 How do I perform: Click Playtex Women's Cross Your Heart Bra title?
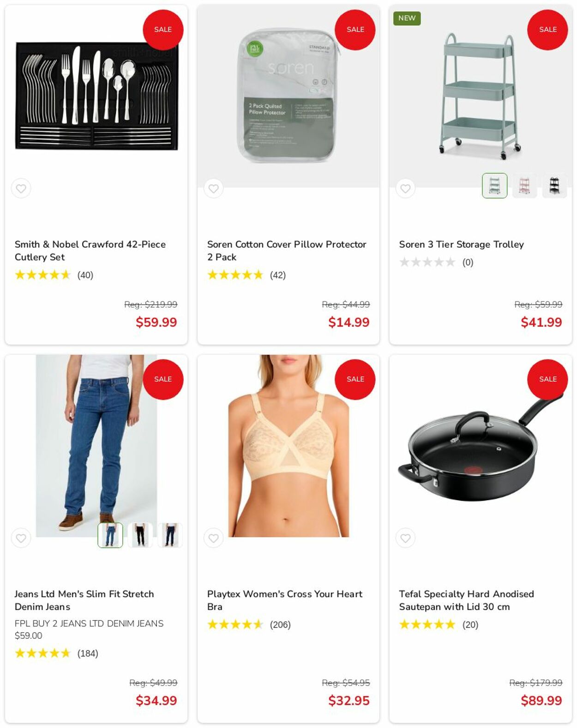[285, 601]
